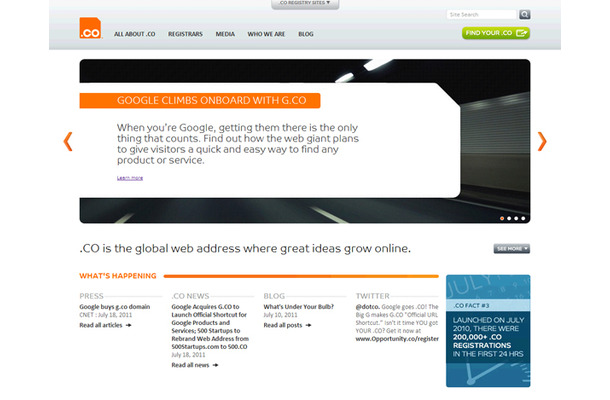This screenshot has width=610, height=400.
Task: Go to previous slide with left arrow
Action: (x=68, y=141)
